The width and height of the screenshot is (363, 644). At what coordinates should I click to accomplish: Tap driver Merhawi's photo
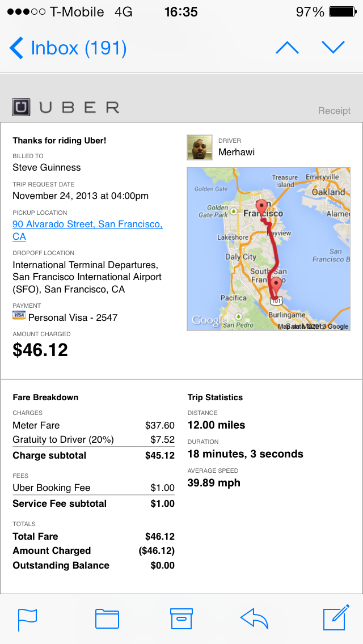(x=199, y=147)
